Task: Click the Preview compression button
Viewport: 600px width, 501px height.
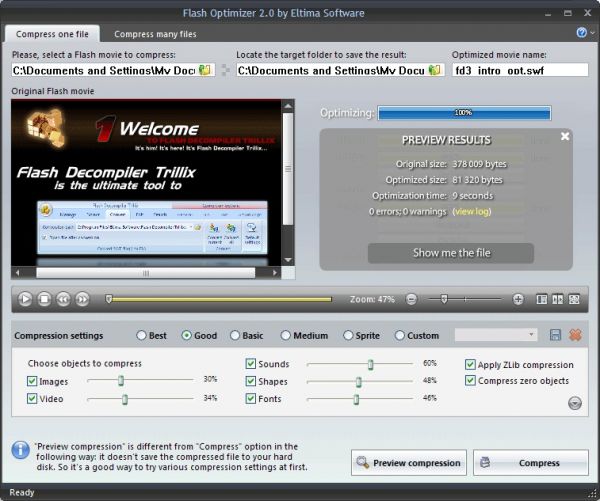Action: [x=409, y=462]
